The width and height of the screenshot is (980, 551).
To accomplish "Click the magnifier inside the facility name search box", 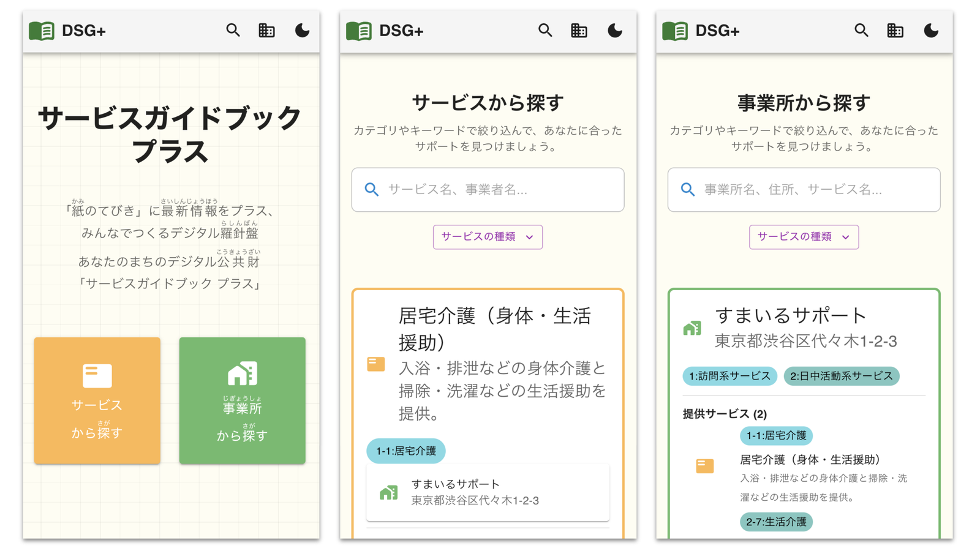I will (688, 190).
